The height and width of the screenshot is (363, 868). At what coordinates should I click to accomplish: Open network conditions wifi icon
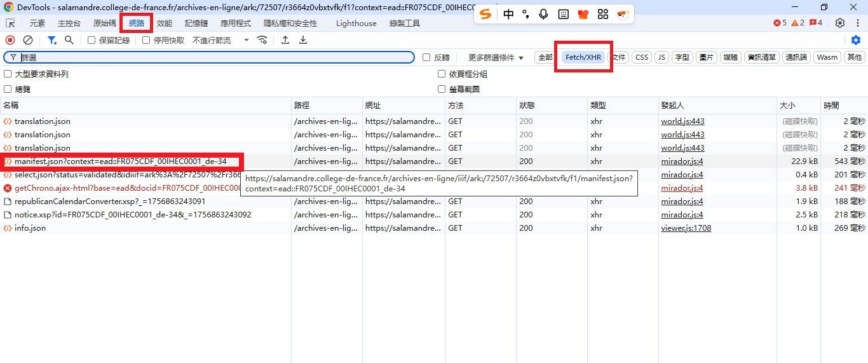coord(262,40)
